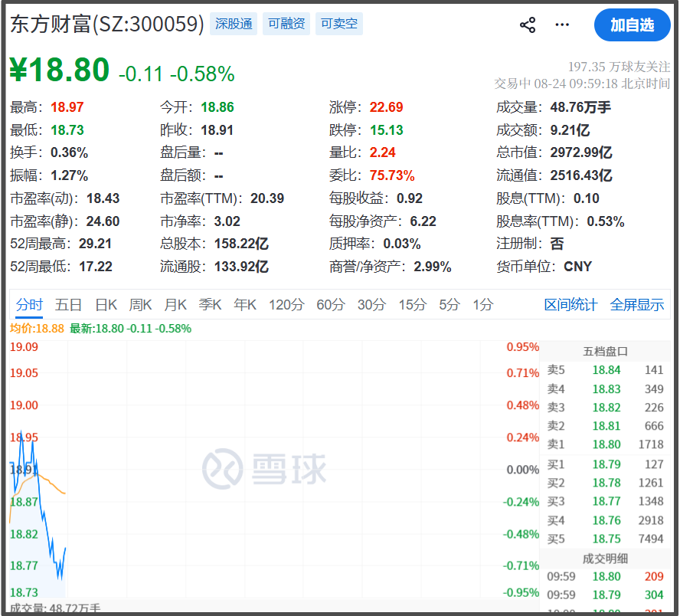This screenshot has height=616, width=680.
Task: Click the 加自选 button
Action: [x=632, y=25]
